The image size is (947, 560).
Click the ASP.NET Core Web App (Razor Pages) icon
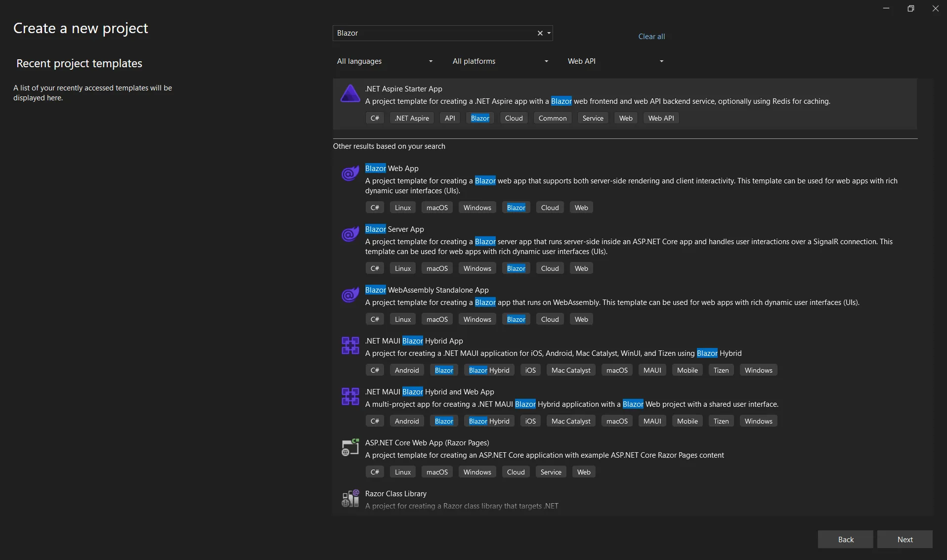point(350,447)
